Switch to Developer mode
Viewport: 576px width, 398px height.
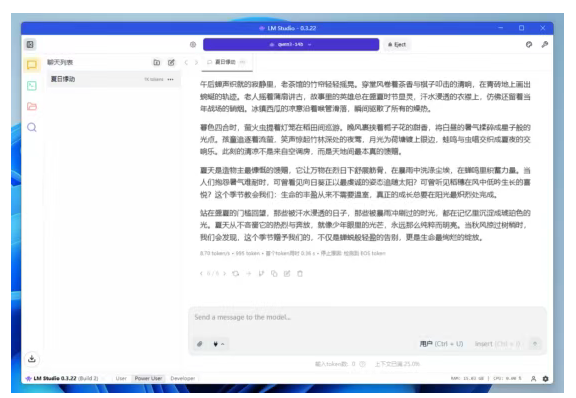[x=183, y=378]
